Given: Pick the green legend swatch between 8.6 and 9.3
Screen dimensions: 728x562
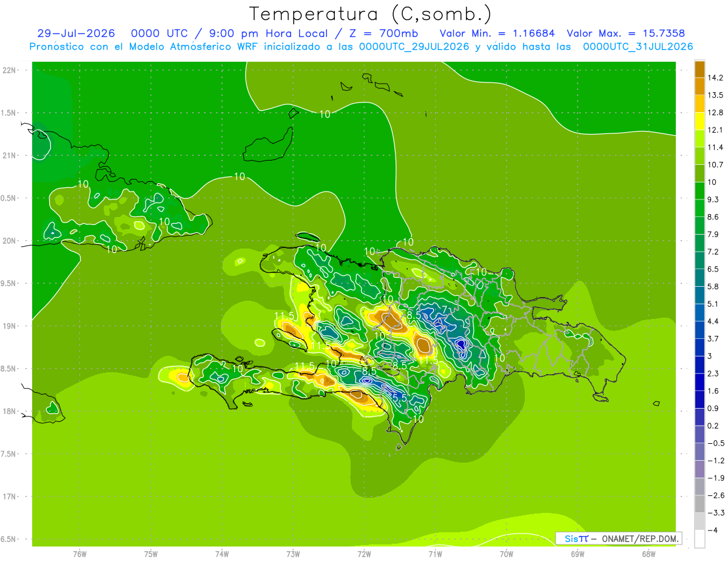Looking at the screenshot, I should (x=699, y=208).
